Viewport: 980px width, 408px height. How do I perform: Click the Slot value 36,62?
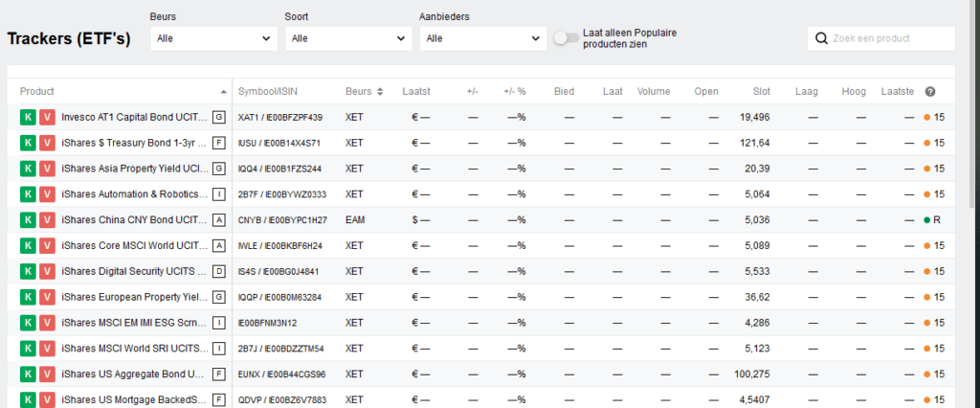tap(759, 297)
